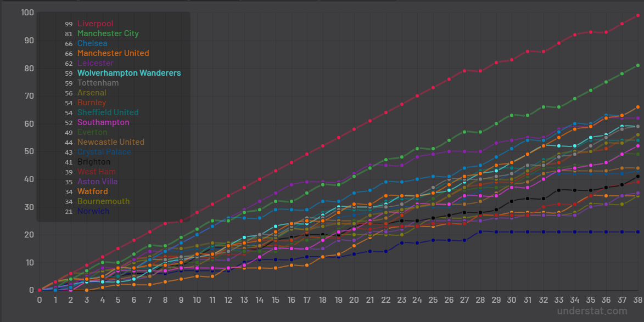Select Aston Villa legend entry
This screenshot has height=322, width=644.
coord(97,182)
